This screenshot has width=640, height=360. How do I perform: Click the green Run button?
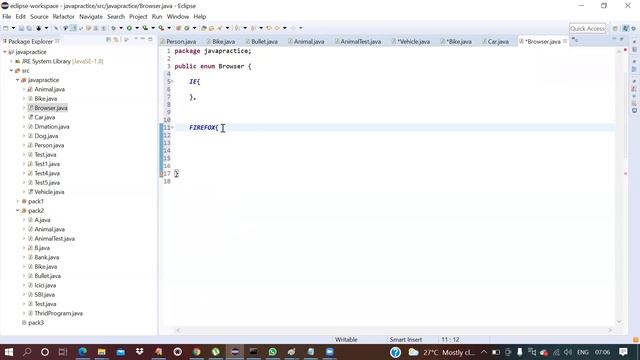(129, 28)
